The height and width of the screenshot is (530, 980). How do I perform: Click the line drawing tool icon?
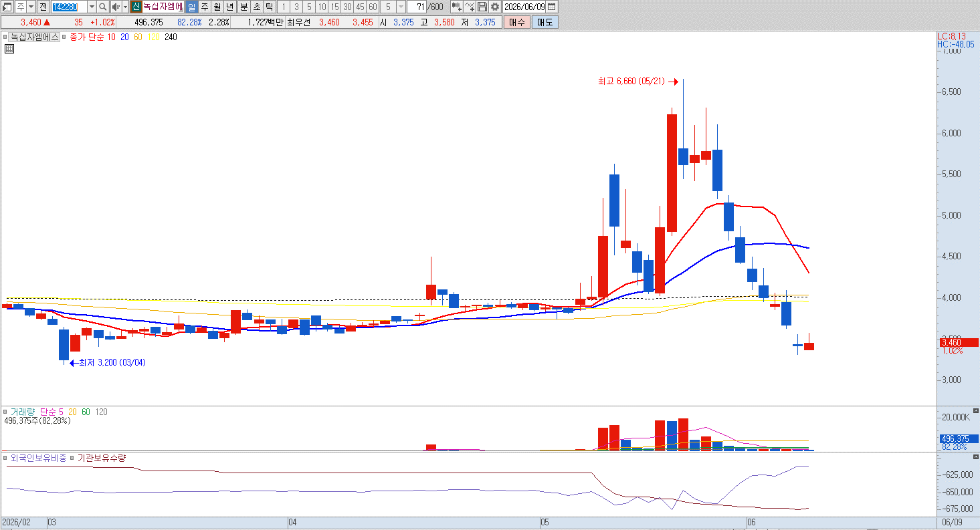pyautogui.click(x=470, y=7)
